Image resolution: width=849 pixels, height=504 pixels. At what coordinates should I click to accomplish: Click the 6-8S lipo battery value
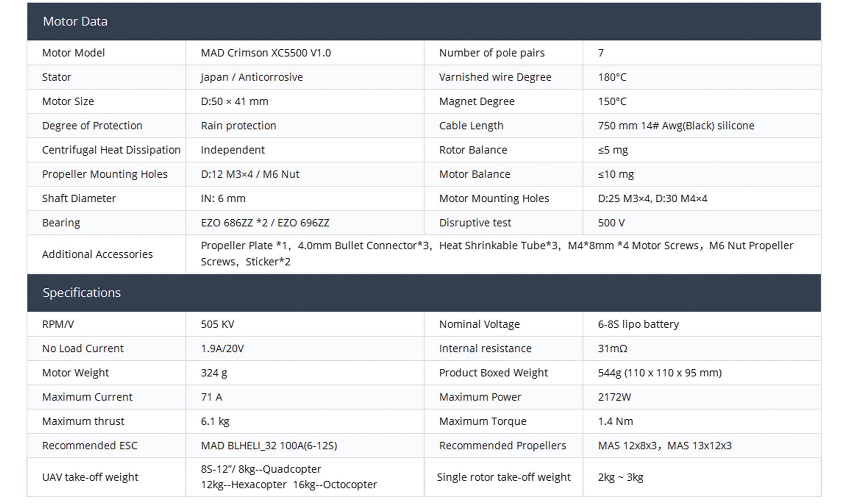tap(638, 324)
